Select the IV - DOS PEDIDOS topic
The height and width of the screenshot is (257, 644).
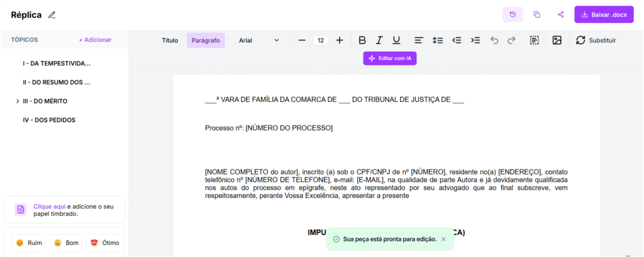45,120
